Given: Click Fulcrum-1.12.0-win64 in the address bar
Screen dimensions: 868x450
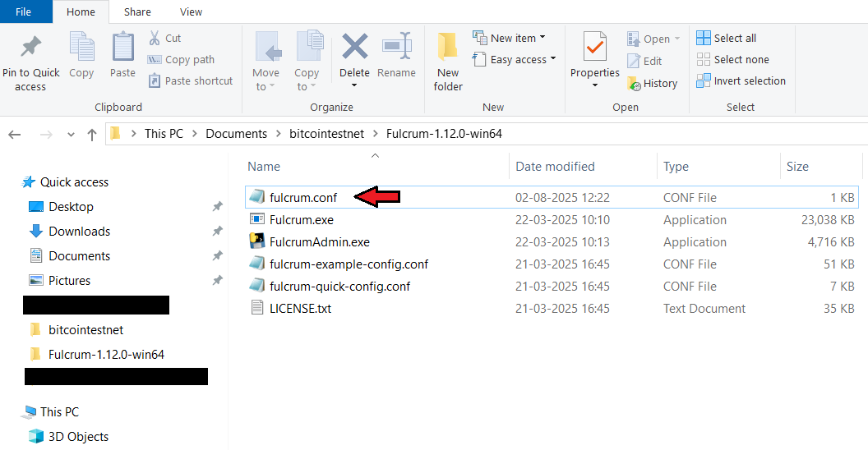Looking at the screenshot, I should 444,134.
